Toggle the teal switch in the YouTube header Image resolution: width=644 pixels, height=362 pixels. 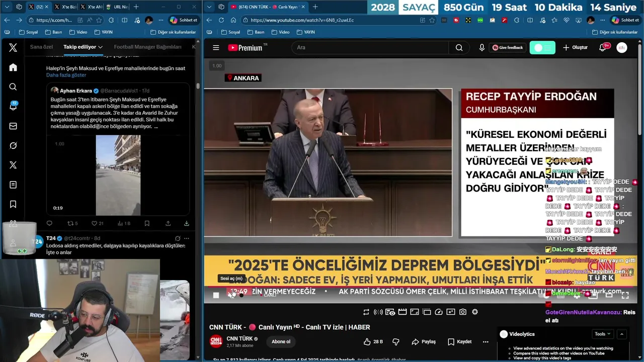pos(542,48)
